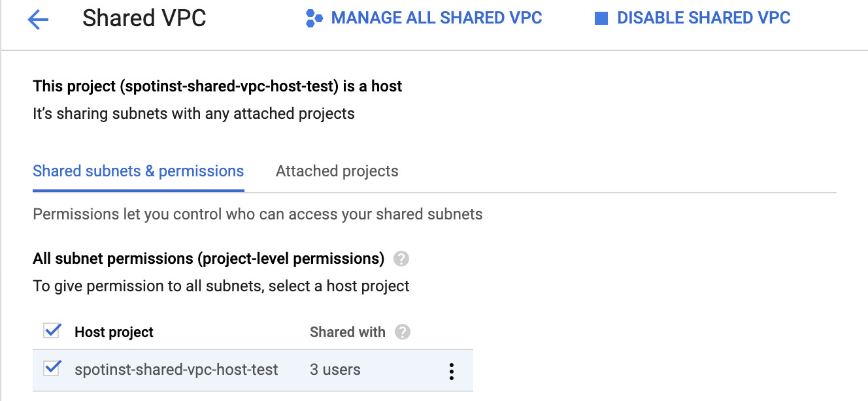
Task: Click the 'Permissions let you control' description text
Action: [x=258, y=214]
